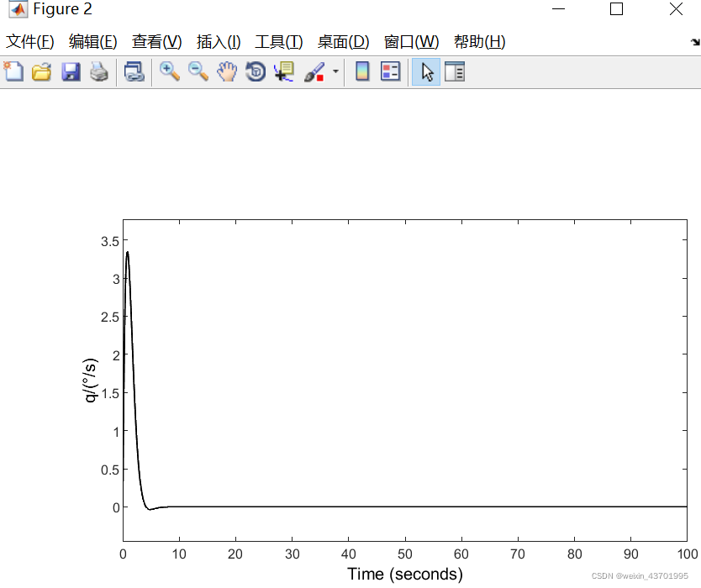Click the y-axis label q/(°/s)
The width and height of the screenshot is (701, 588).
(90, 381)
